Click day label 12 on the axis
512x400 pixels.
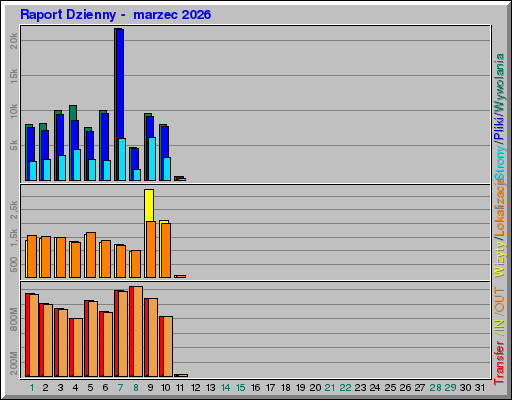pyautogui.click(x=196, y=388)
